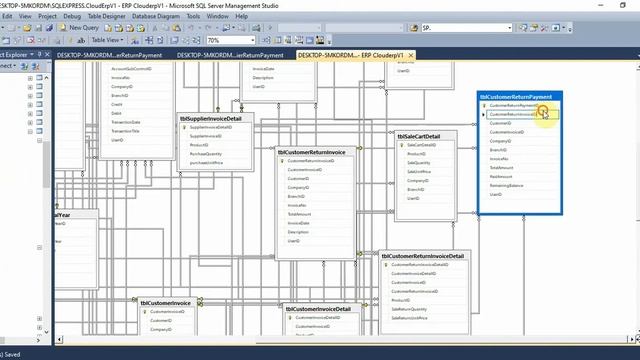Close the ERP CloudErpV1 diagram tab
Viewport: 640px width, 360px height.
pyautogui.click(x=411, y=55)
